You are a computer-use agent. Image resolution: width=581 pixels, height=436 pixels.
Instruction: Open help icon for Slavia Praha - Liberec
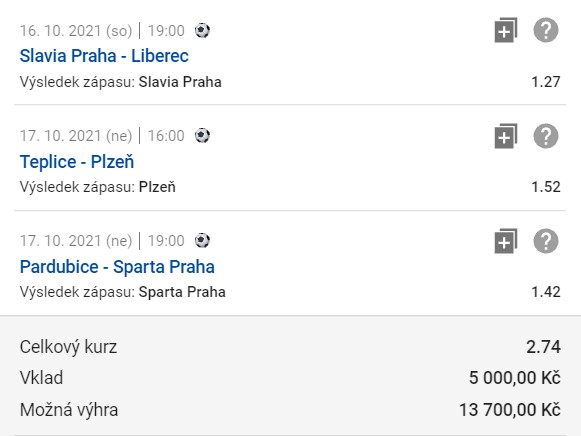pos(546,30)
